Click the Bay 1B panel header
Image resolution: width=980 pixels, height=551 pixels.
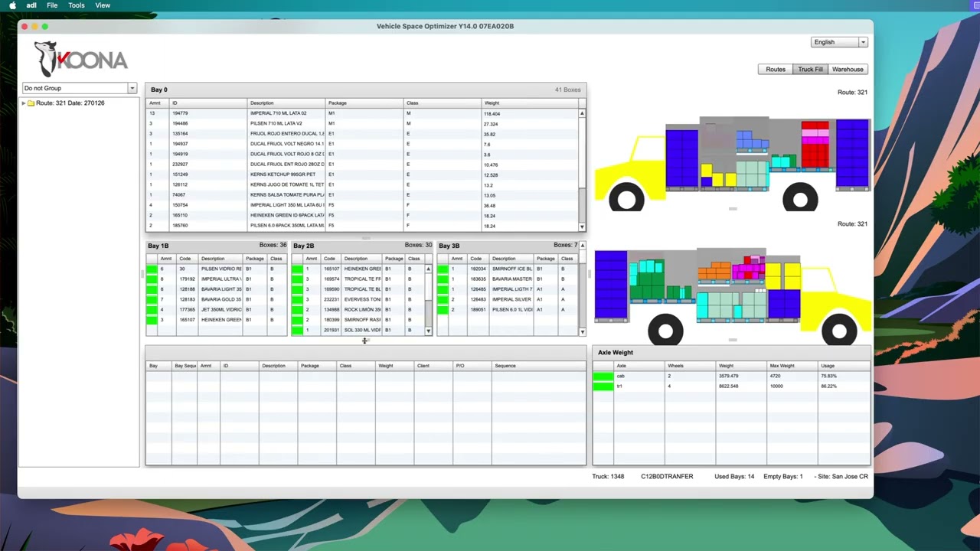point(217,246)
